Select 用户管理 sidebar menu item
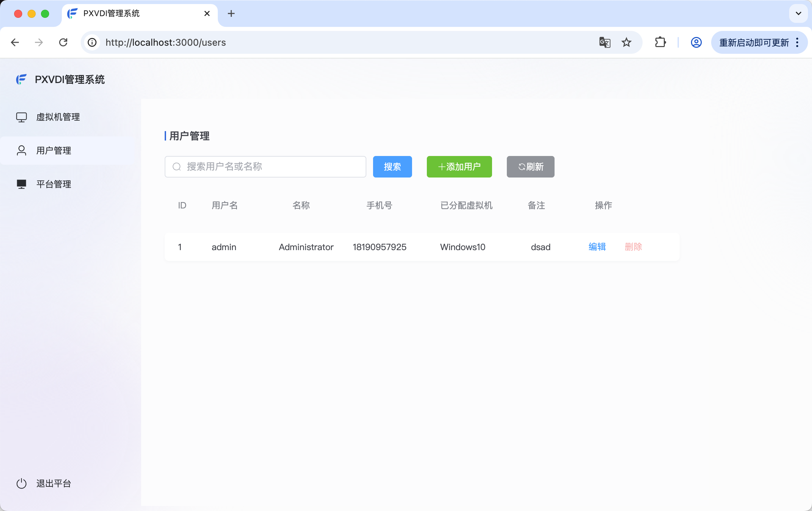Screen dimensions: 812x511 [54, 150]
